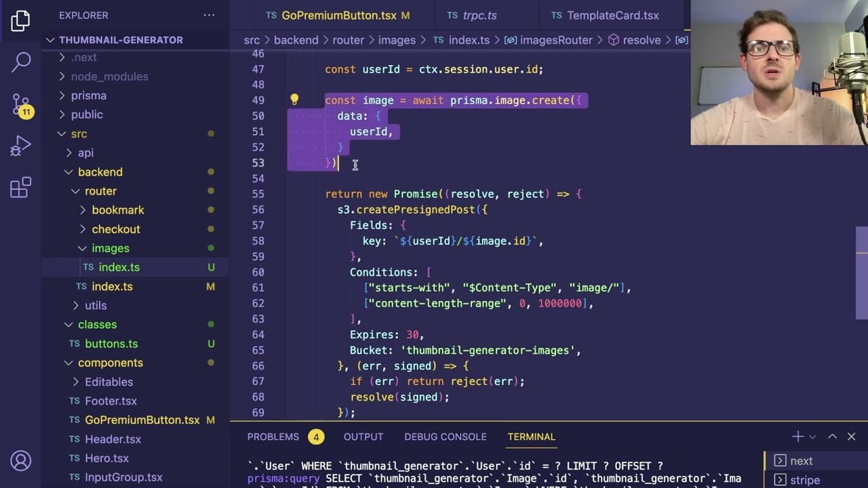Screen dimensions: 868x488
Task: Open GoPremiumButton.tsx in the explorer tree
Action: [136, 420]
